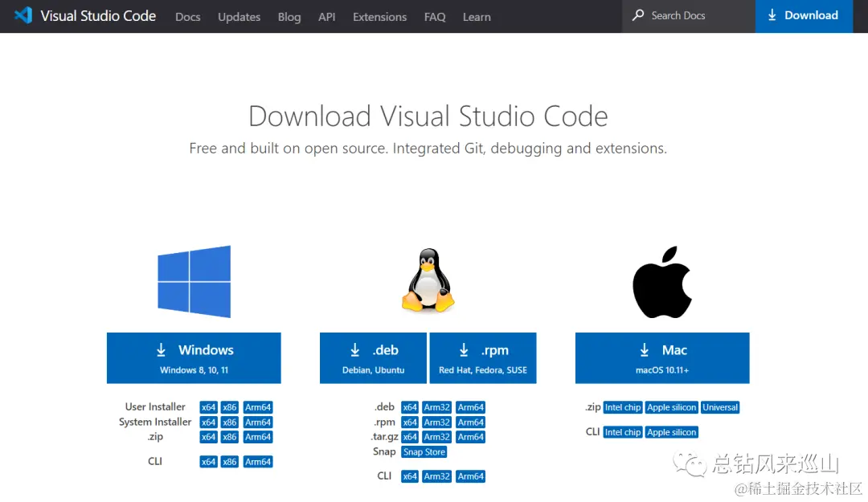
Task: Select x64 in the Linux .deb row
Action: point(410,407)
